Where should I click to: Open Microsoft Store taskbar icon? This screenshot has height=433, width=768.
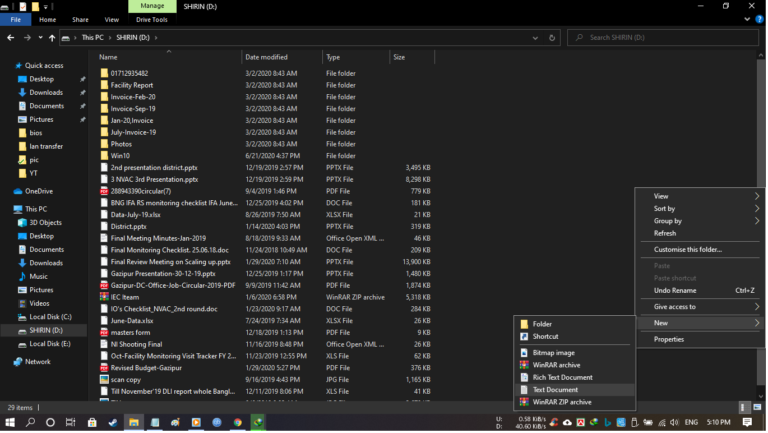92,423
